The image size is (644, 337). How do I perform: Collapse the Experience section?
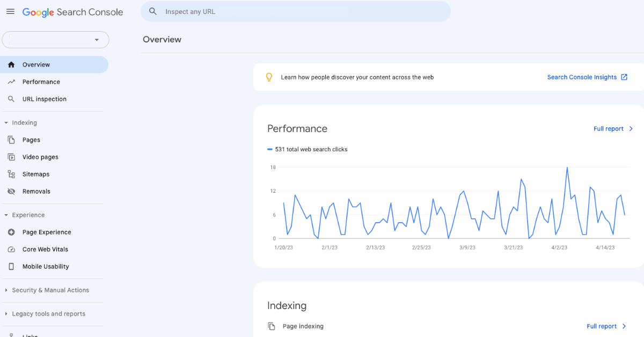point(25,215)
